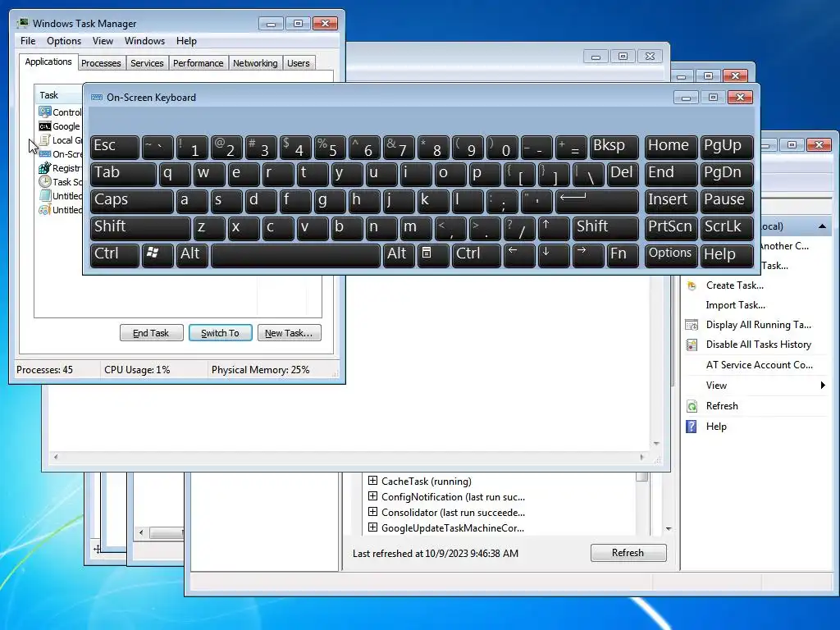Expand the Consolidator task entry
The image size is (840, 630).
tap(373, 512)
